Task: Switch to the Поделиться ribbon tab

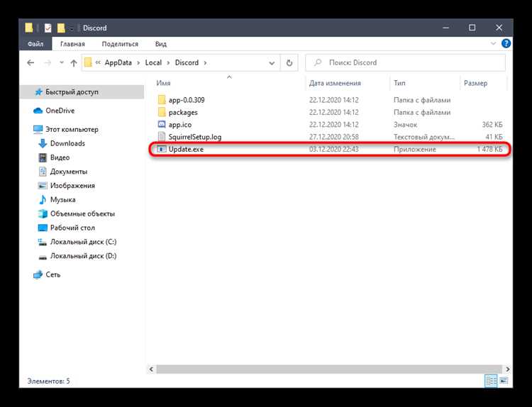Action: pos(120,44)
